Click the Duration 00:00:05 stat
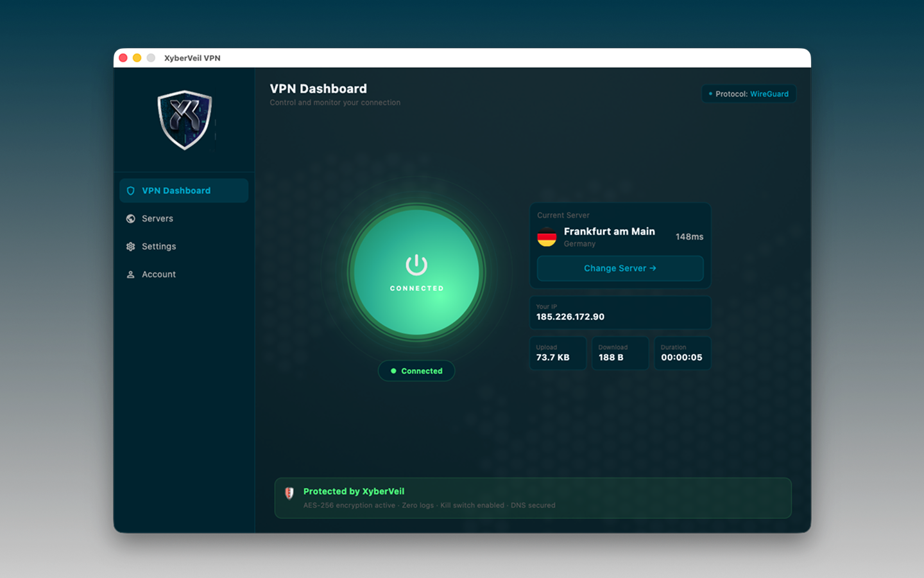Screen dimensions: 924x578 click(682, 353)
